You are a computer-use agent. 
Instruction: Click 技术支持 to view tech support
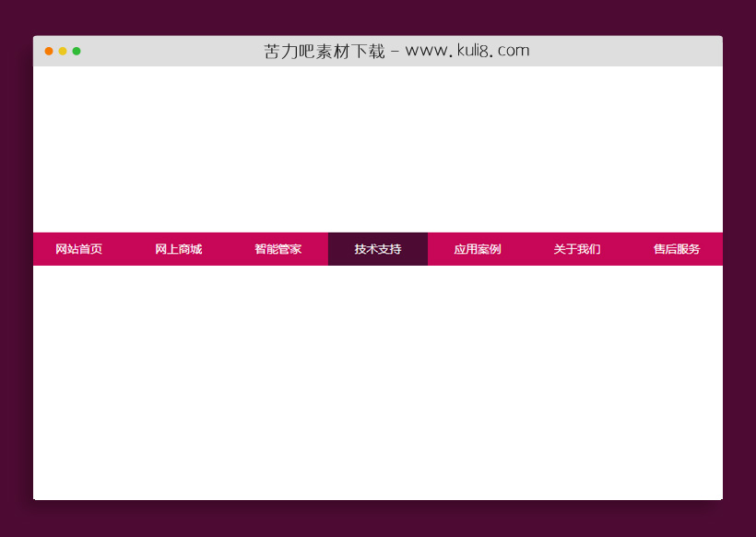pos(378,248)
